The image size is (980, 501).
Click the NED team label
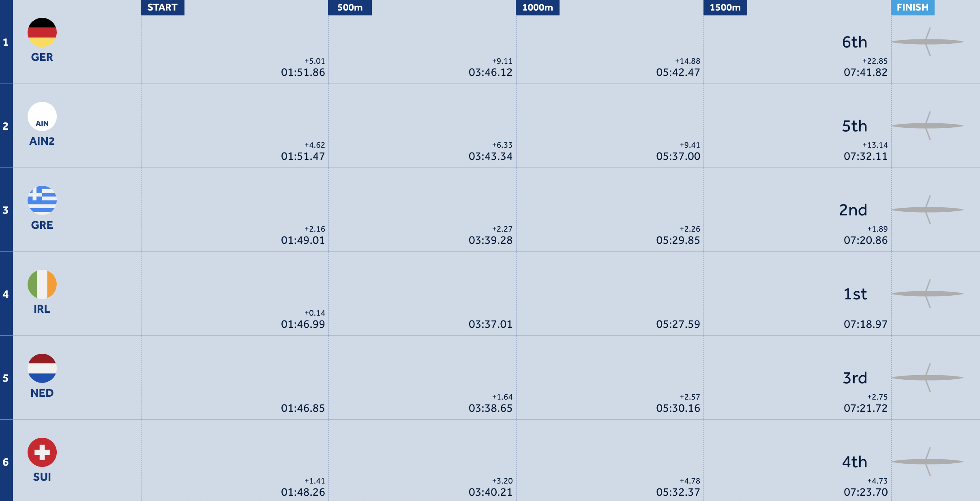42,393
